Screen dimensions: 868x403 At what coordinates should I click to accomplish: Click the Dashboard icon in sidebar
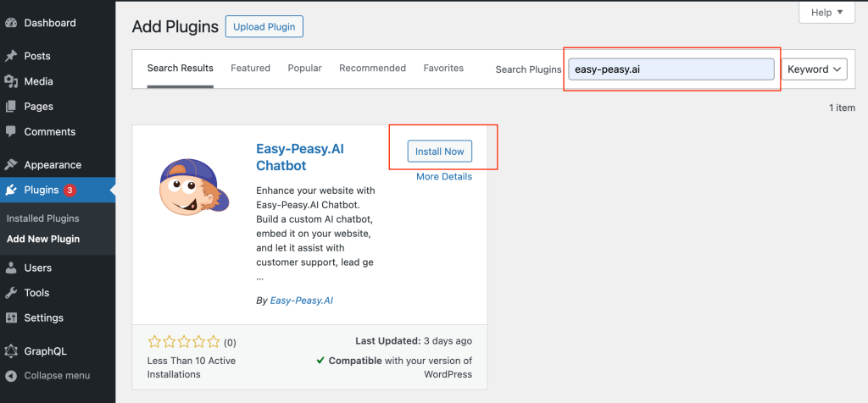[x=11, y=23]
